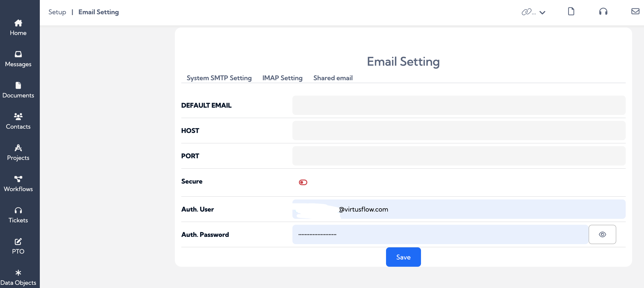Screen dimensions: 644x288
Task: Click the Save button
Action: [404, 257]
